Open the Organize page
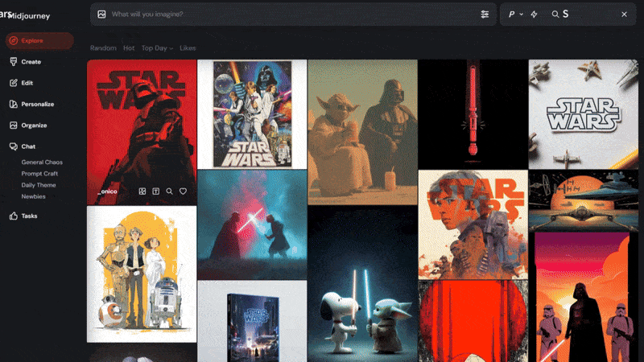The image size is (644, 362). [34, 125]
